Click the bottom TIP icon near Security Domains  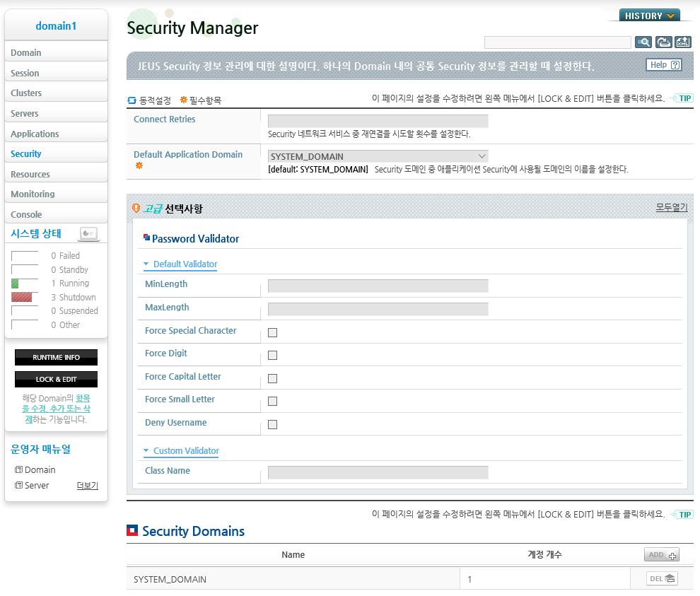click(682, 514)
